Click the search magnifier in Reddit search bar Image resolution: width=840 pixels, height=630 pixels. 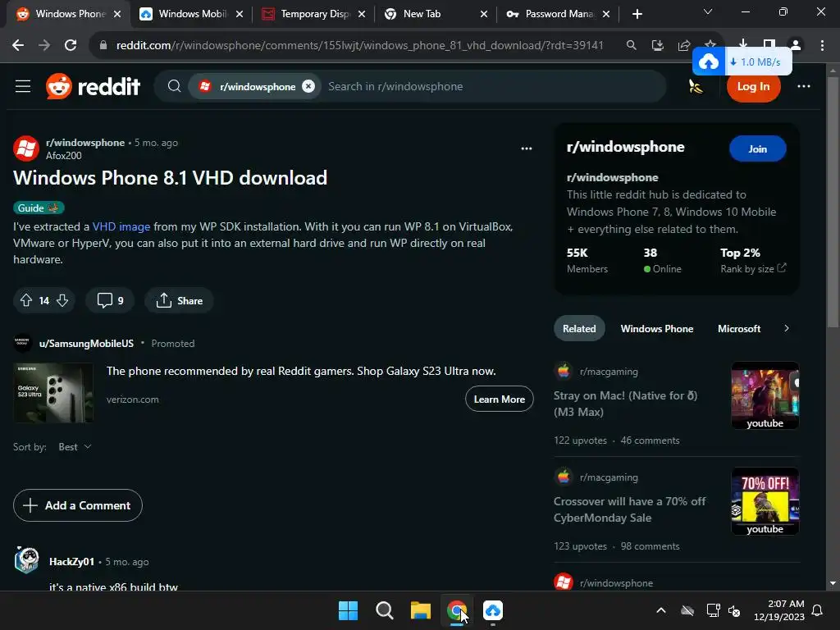tap(174, 86)
